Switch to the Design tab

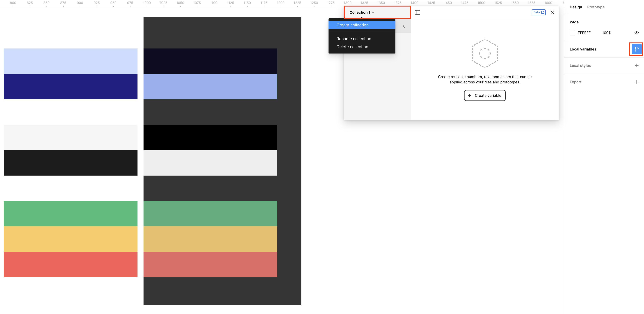coord(575,7)
